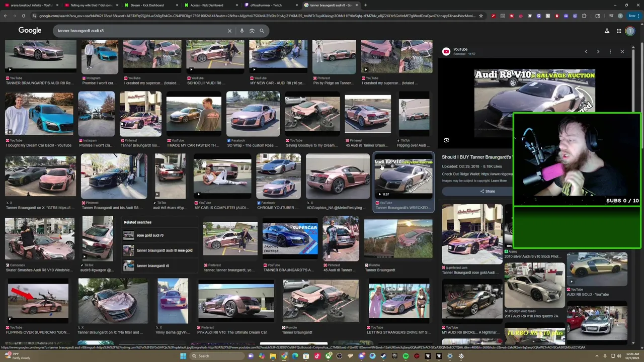Reload the current page
The image size is (644, 362).
point(23,16)
